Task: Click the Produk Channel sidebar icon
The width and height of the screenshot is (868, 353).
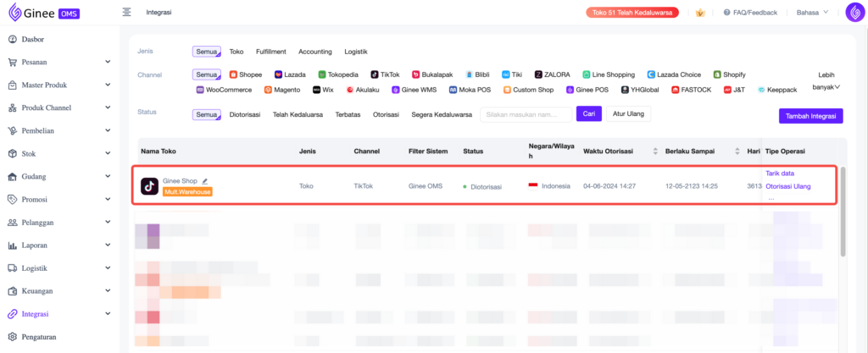Action: (x=13, y=108)
